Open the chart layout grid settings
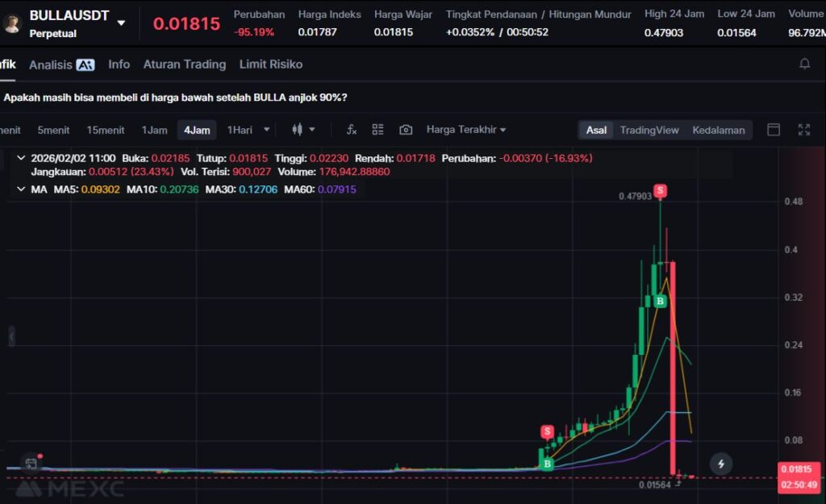Screen dimensions: 826x504 378,130
